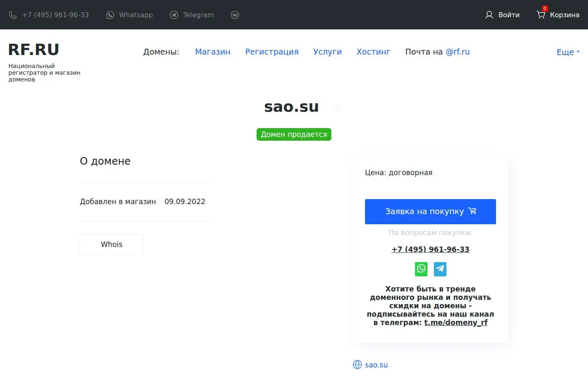The height and width of the screenshot is (378, 588).
Task: Click the Whatsapp text in top bar
Action: (x=136, y=15)
